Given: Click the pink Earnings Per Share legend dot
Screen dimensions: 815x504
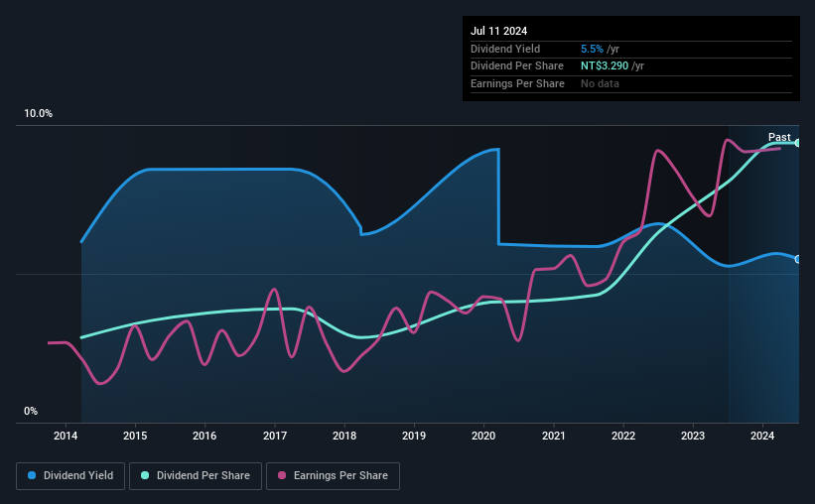Looking at the screenshot, I should pyautogui.click(x=282, y=475).
